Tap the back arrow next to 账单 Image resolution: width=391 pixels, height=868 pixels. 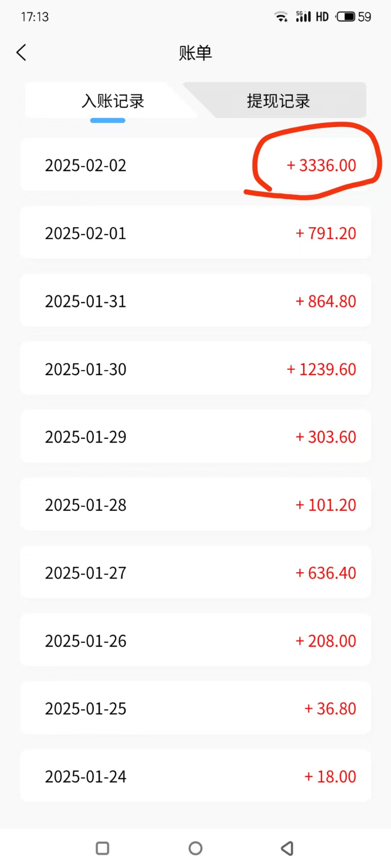tap(21, 52)
